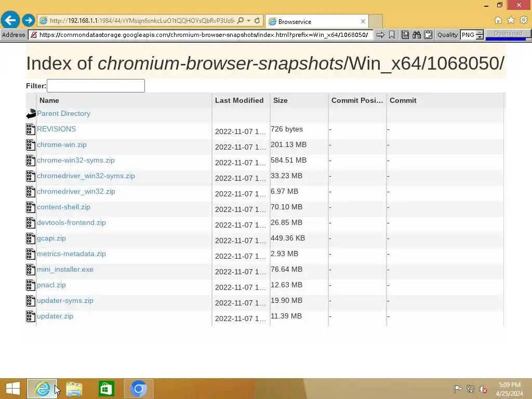Click the muted volume tray icon

coord(483,389)
